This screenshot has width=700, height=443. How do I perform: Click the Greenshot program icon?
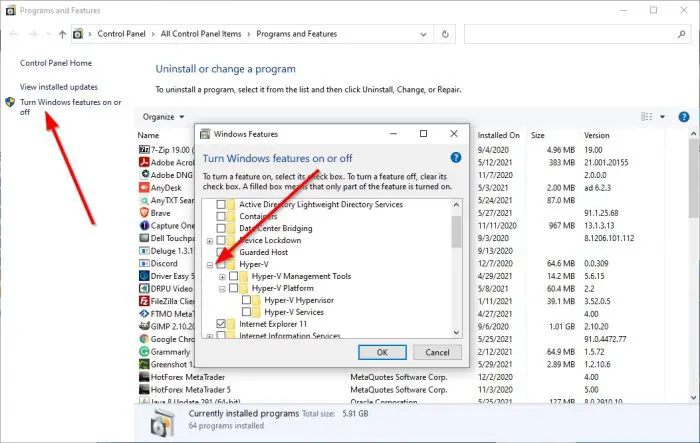[x=144, y=364]
